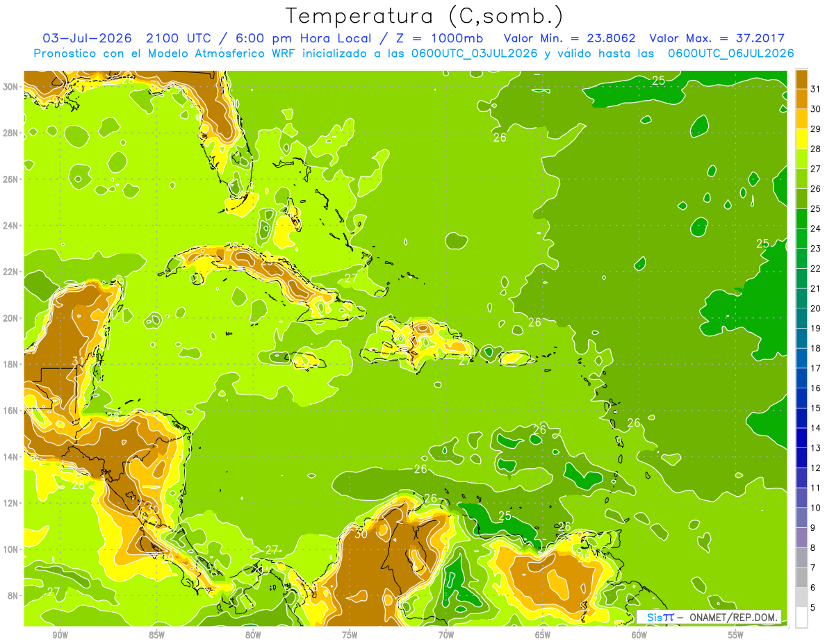Click the 31 contour label over Yucatan
834x644 pixels.
tap(78, 360)
